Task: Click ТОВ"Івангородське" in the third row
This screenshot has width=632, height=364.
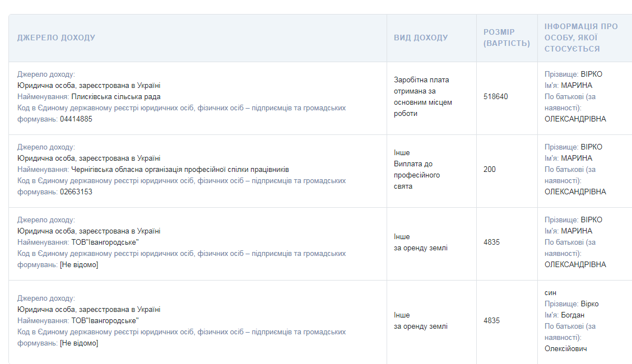Action: [x=105, y=242]
